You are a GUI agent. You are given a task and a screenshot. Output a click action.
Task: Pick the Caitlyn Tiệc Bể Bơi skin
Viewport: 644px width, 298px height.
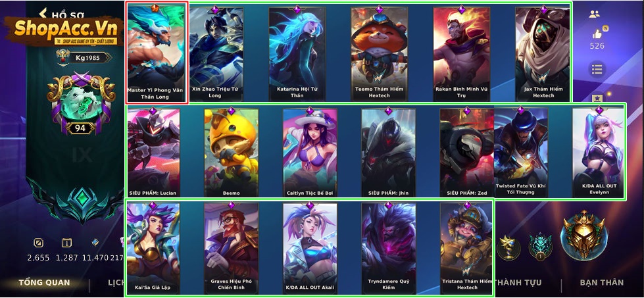pyautogui.click(x=310, y=152)
